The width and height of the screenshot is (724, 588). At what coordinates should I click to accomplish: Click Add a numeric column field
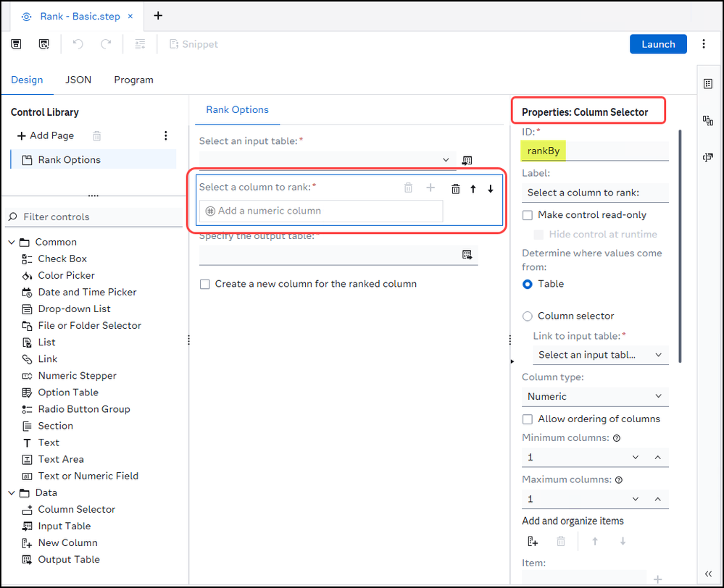pos(321,211)
